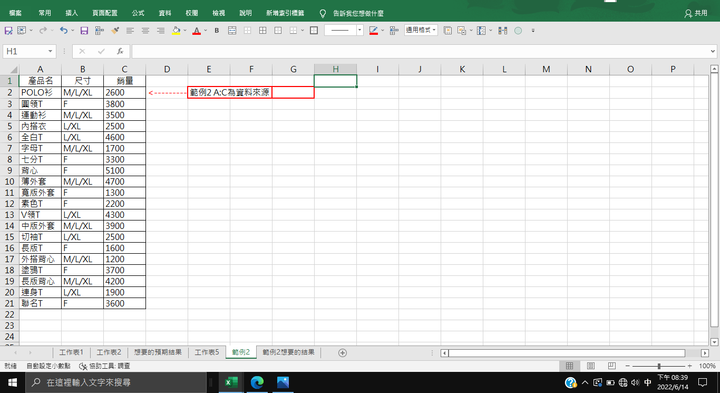Apply left text alignment
Image resolution: width=720 pixels, height=393 pixels.
coord(130,30)
